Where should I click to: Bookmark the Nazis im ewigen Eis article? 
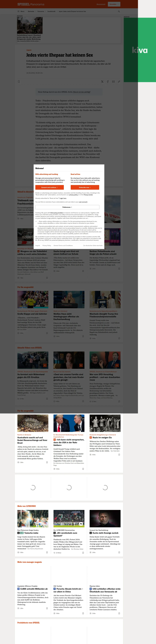pos(119,455)
